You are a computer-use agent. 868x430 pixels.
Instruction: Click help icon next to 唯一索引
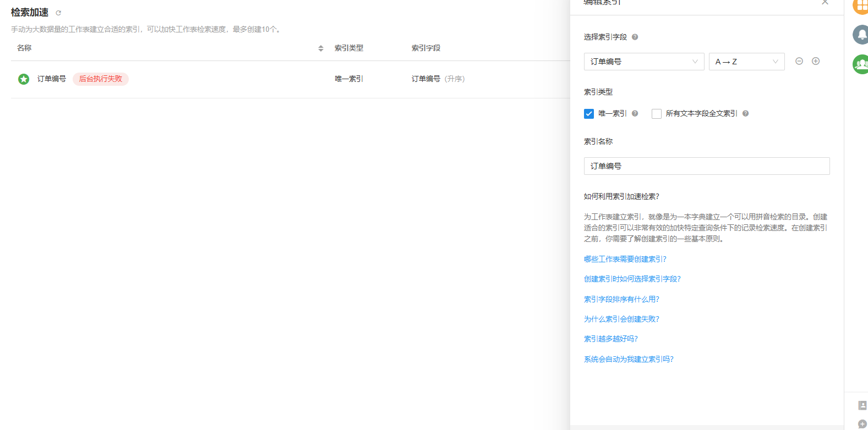(x=635, y=113)
